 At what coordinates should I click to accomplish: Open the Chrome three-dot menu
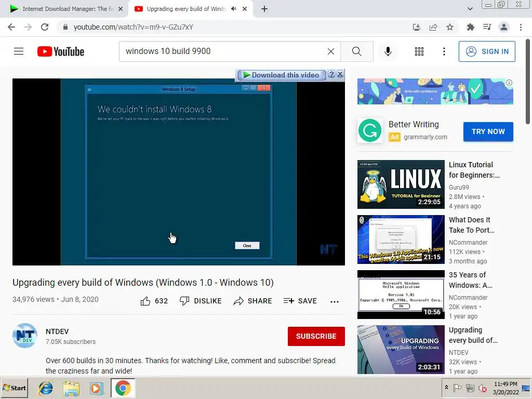[521, 27]
